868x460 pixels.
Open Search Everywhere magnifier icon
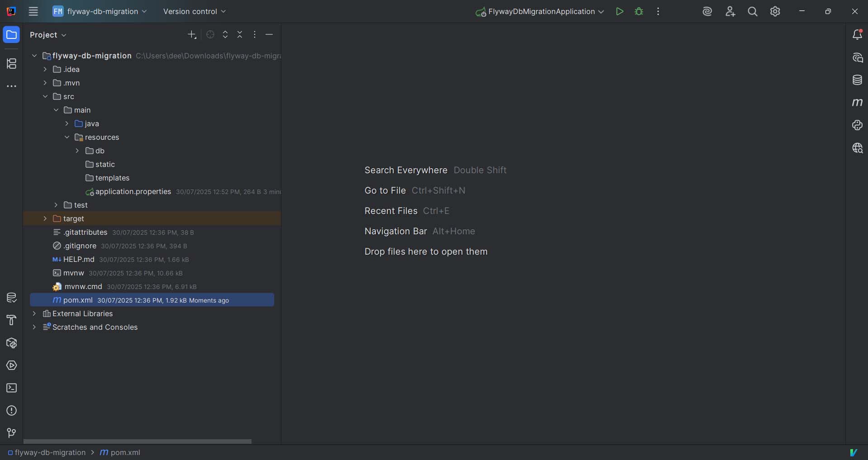click(753, 12)
